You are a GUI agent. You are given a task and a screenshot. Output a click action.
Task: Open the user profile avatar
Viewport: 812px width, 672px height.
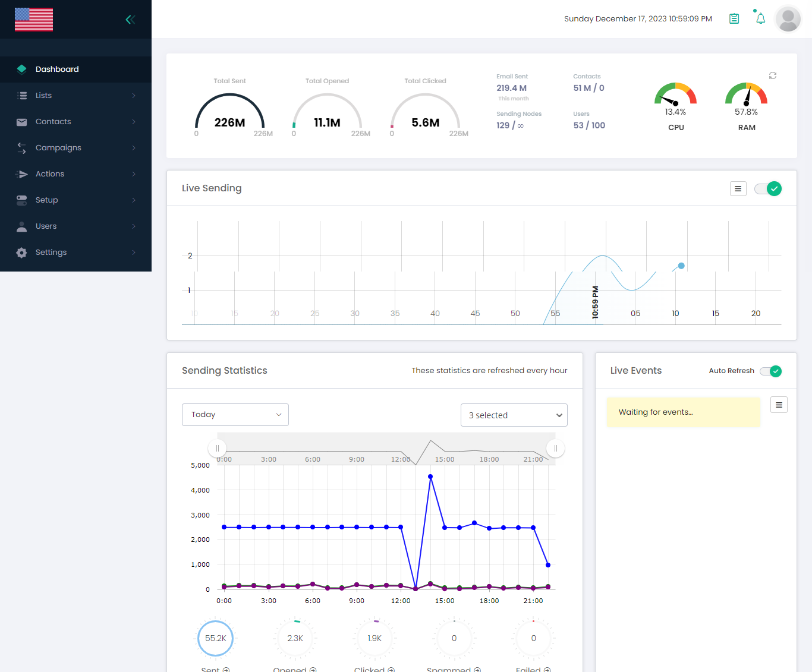click(x=788, y=19)
